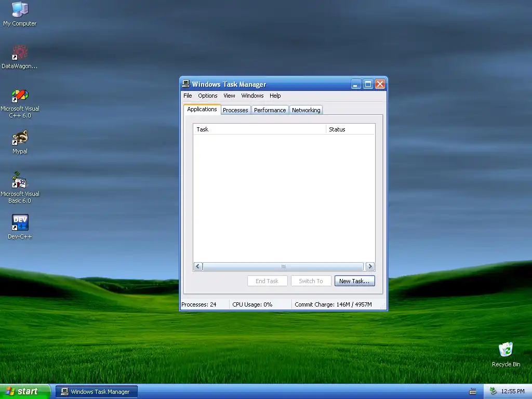Switch to the Performance tab
532x399 pixels.
click(x=270, y=110)
